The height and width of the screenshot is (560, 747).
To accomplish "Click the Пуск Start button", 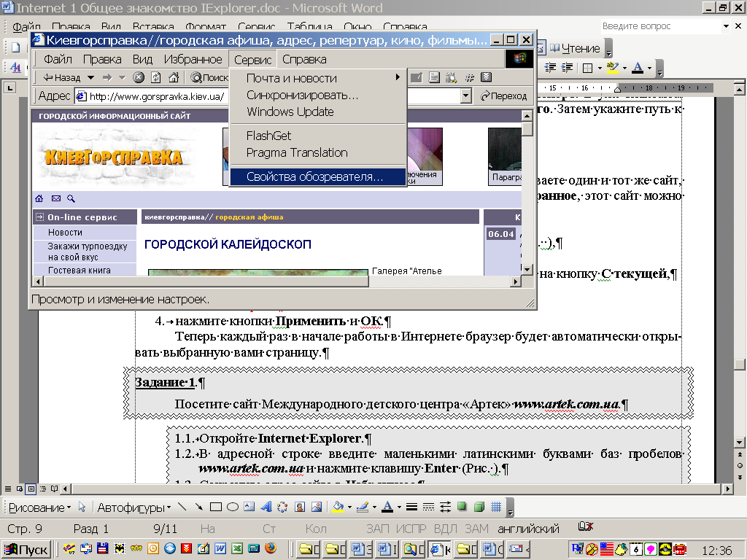I will coord(26,550).
